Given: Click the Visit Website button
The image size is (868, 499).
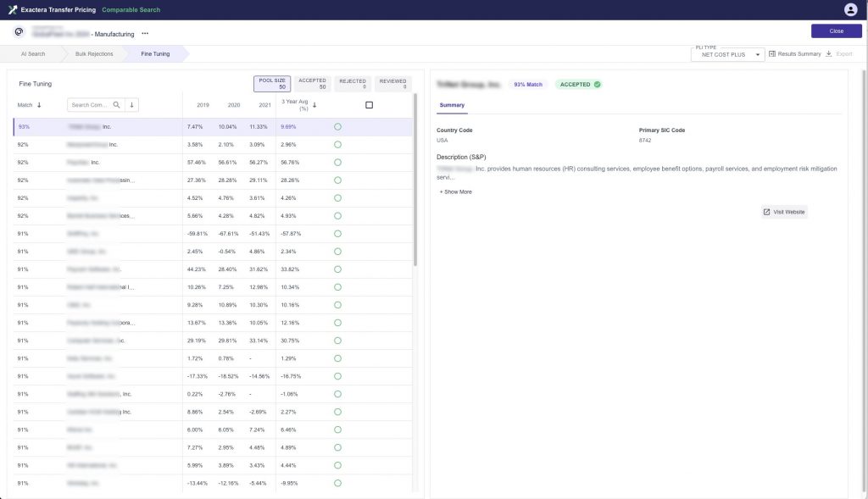Looking at the screenshot, I should click(x=784, y=212).
